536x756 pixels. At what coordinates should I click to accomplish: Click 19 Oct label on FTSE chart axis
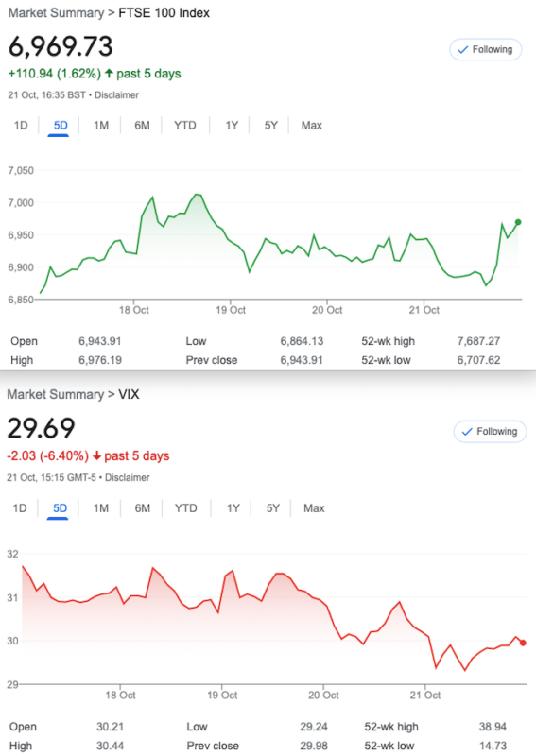tap(231, 310)
